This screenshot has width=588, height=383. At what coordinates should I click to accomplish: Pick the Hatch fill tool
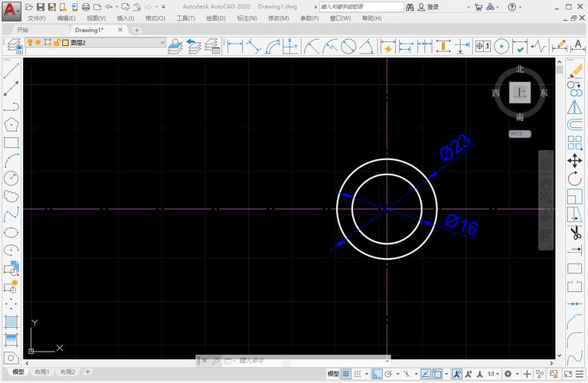(11, 321)
